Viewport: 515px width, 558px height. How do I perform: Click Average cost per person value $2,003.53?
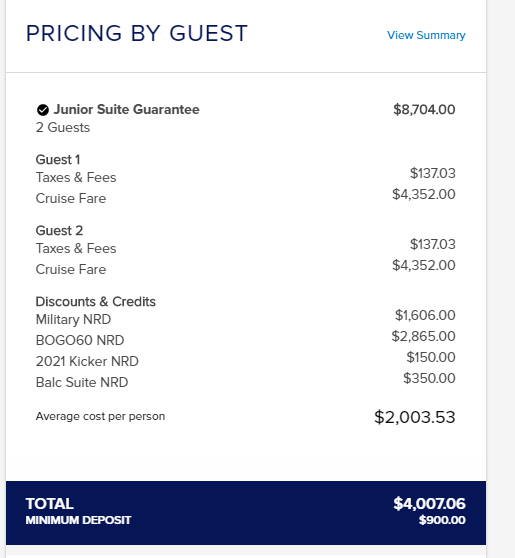click(415, 417)
